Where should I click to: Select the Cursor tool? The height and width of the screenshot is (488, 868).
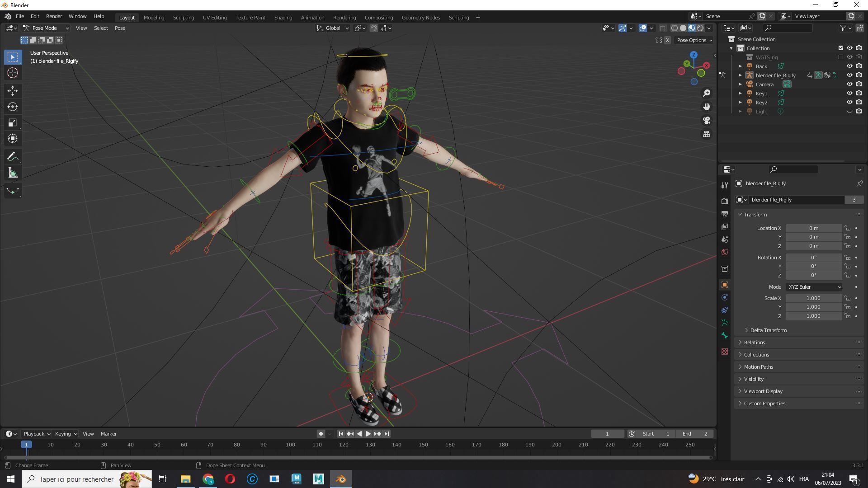13,73
